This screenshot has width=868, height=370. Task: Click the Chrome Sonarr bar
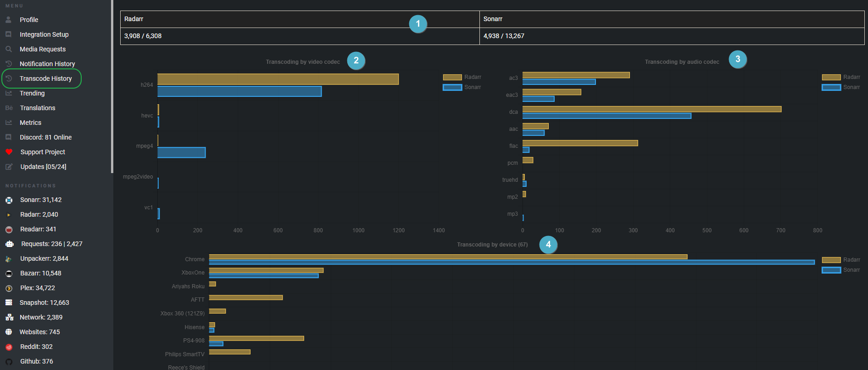[x=512, y=262]
